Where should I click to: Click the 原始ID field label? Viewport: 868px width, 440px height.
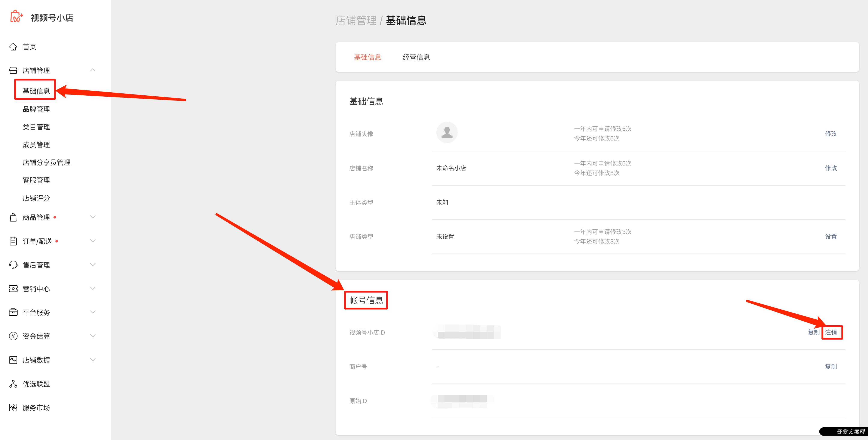point(358,401)
